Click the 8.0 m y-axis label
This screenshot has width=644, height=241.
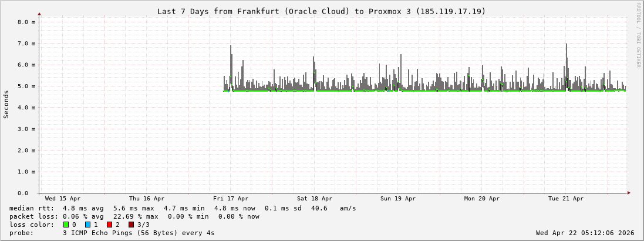(x=26, y=22)
